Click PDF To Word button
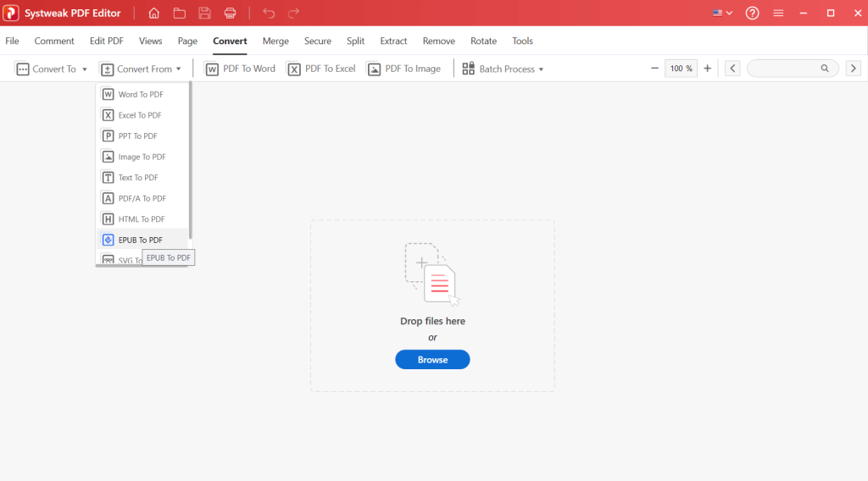Image resolution: width=868 pixels, height=481 pixels. point(240,69)
